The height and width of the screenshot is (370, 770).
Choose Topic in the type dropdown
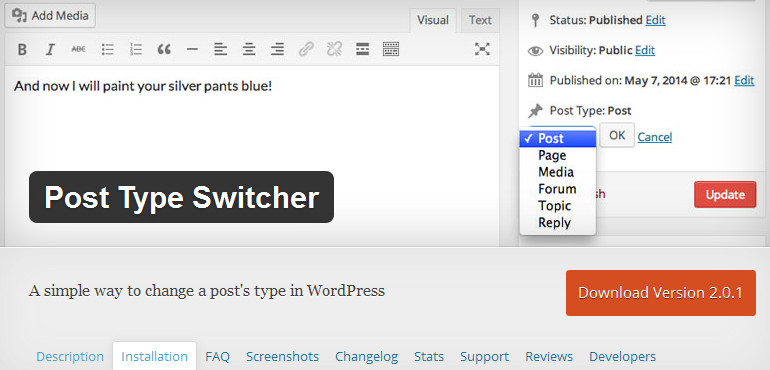tap(557, 206)
